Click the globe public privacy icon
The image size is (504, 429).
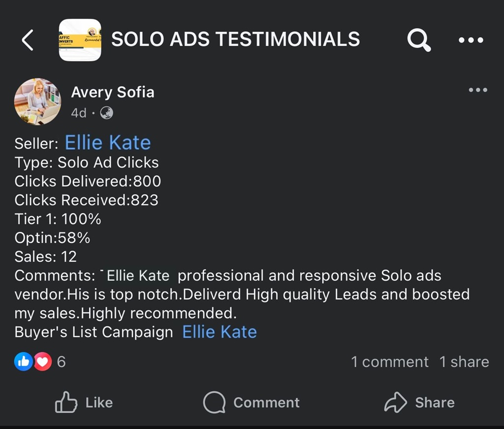pos(106,113)
